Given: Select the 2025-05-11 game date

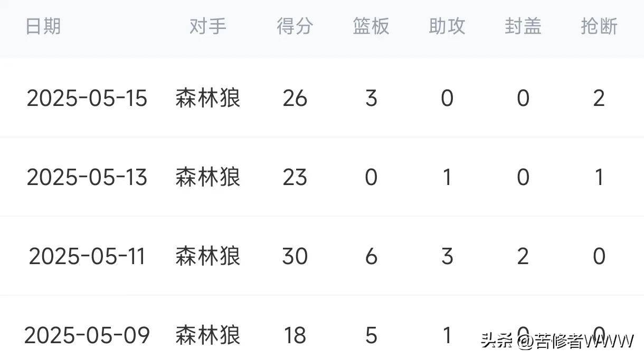Looking at the screenshot, I should pyautogui.click(x=87, y=256).
